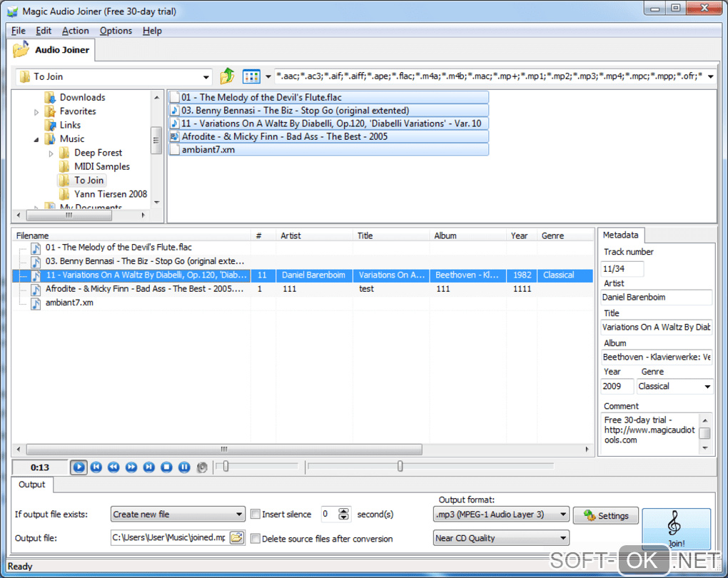The width and height of the screenshot is (728, 578).
Task: Click the Artist field in Metadata panel
Action: [x=656, y=298]
